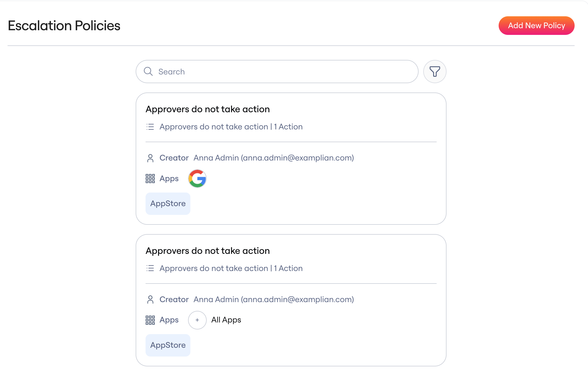Image resolution: width=588 pixels, height=385 pixels.
Task: Click the plus circle icon beside All Apps
Action: [x=197, y=320]
